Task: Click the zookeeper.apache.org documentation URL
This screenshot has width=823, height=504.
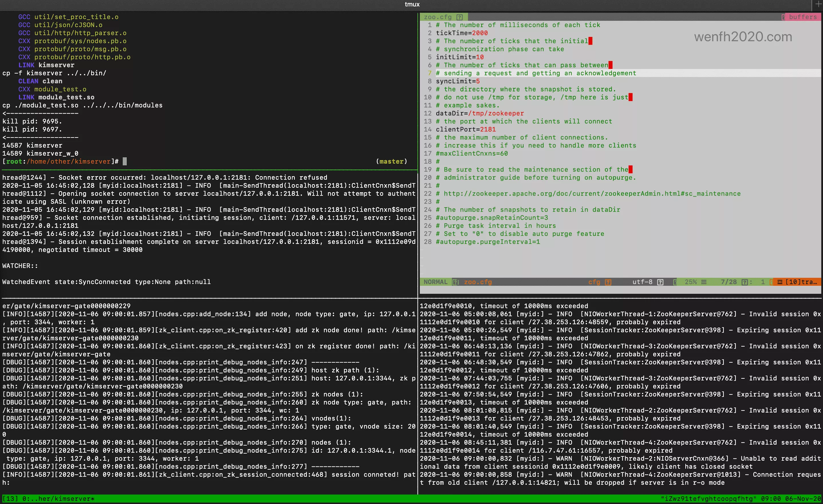Action: click(592, 194)
